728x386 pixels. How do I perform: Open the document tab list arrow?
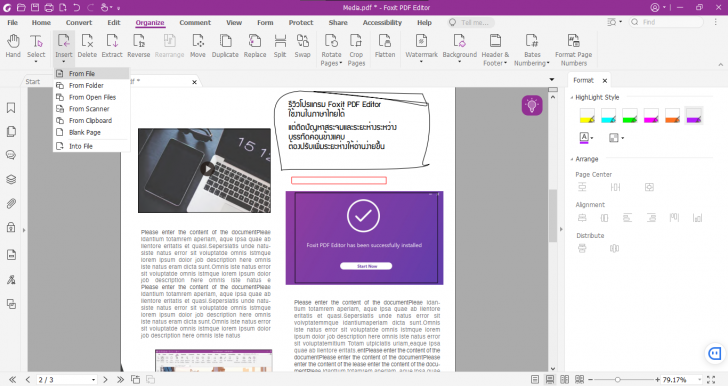552,79
